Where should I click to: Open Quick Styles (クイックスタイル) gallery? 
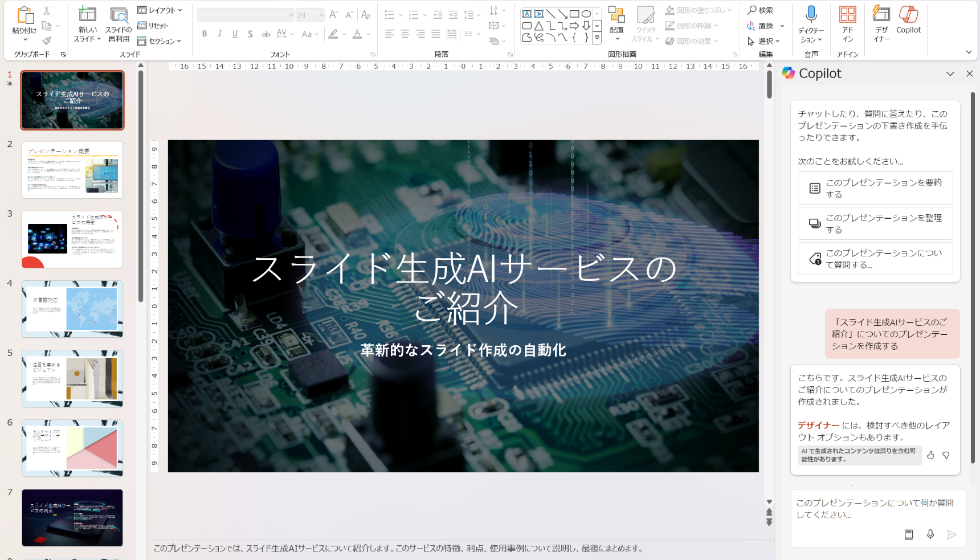645,24
